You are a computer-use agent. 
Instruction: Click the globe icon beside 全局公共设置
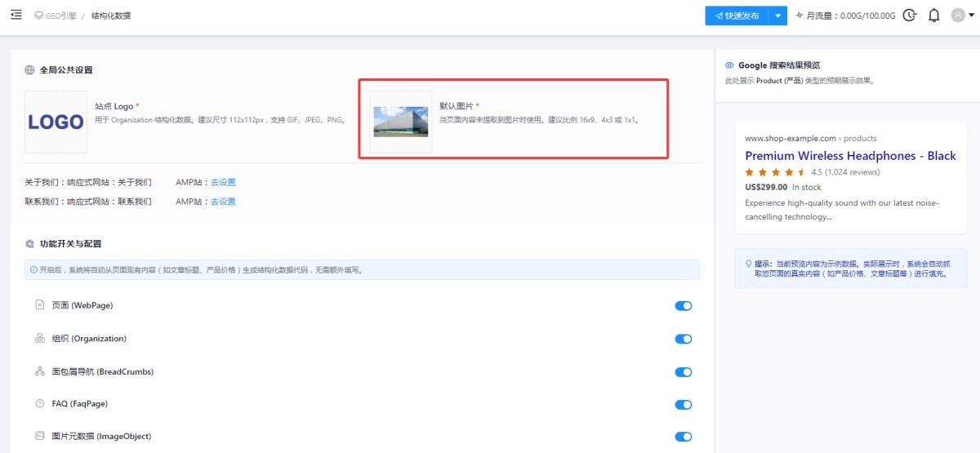tap(30, 70)
